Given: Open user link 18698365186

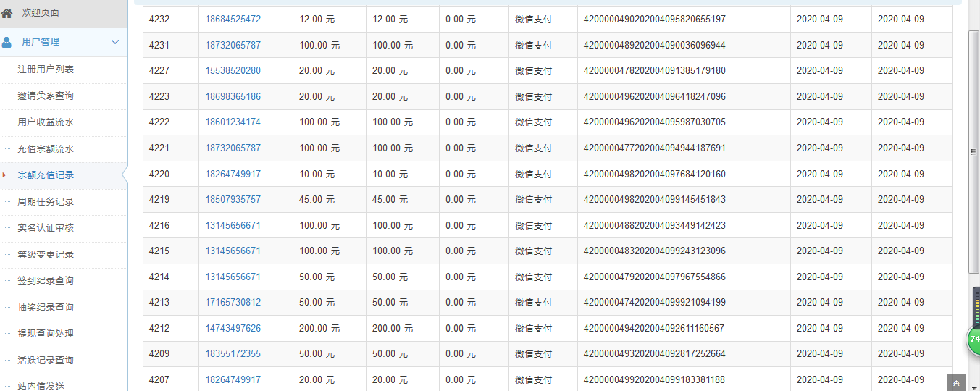Looking at the screenshot, I should 233,96.
